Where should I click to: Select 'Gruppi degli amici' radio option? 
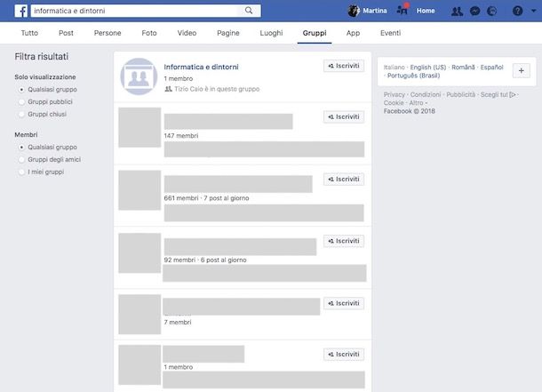point(21,160)
